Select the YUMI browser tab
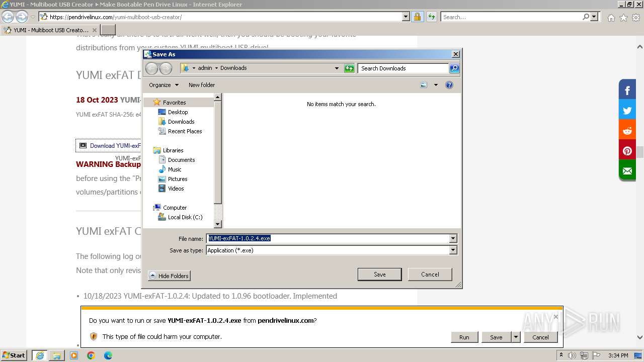644x362 pixels. [51, 30]
